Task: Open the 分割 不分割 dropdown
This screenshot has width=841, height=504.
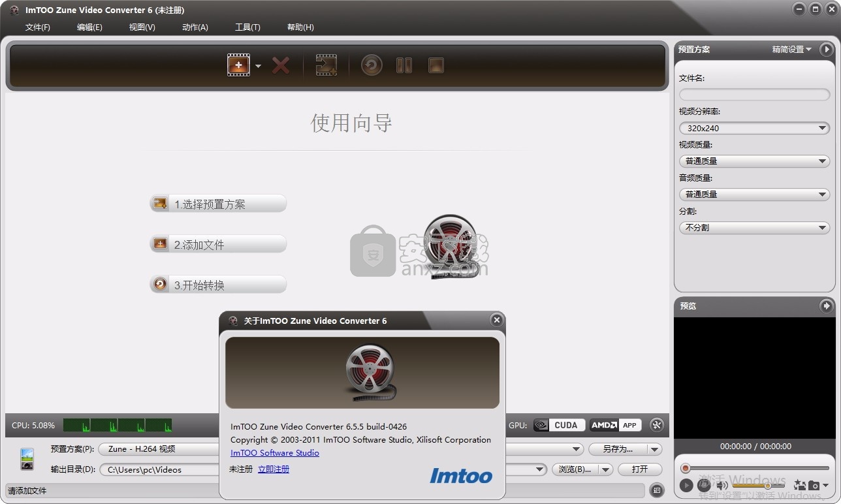Action: (x=754, y=228)
